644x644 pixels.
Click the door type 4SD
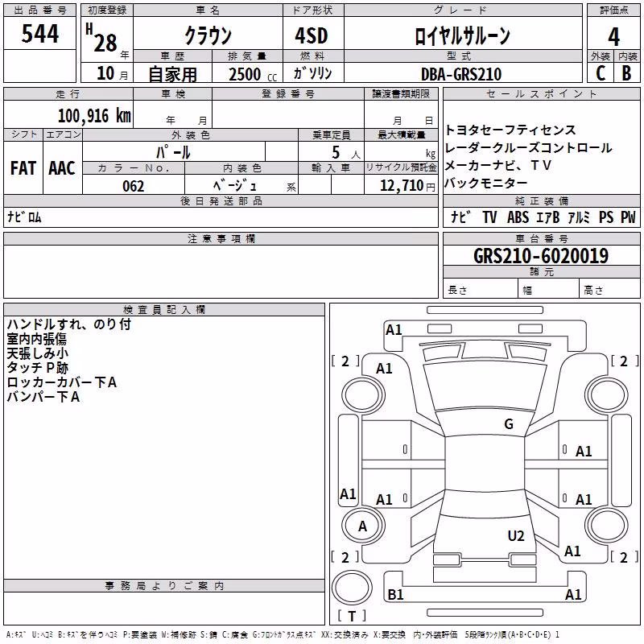click(x=312, y=35)
